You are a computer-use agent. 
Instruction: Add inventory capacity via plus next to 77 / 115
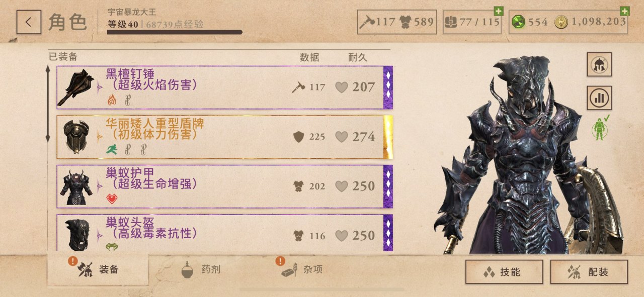[x=498, y=11]
